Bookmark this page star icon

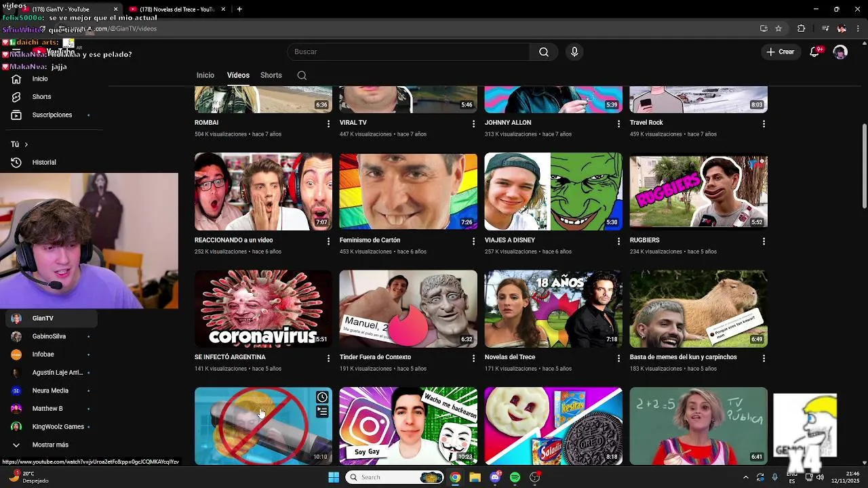tap(778, 28)
